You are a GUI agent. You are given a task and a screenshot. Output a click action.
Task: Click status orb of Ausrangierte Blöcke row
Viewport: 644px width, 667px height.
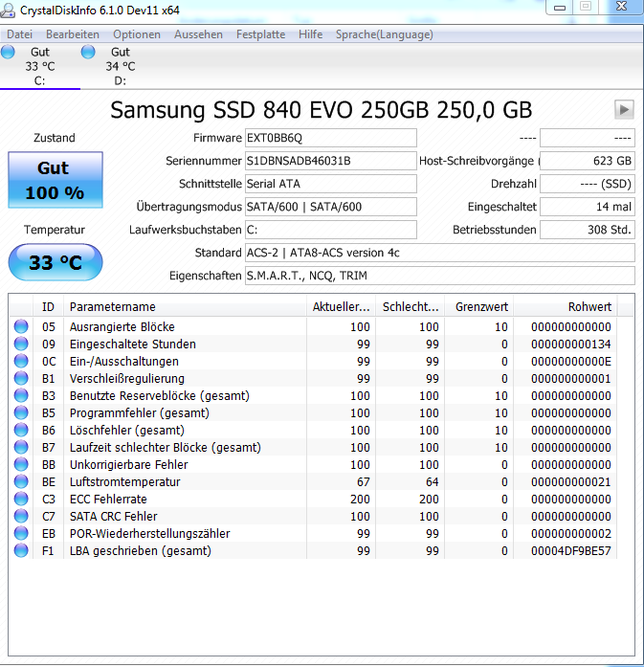pos(21,326)
